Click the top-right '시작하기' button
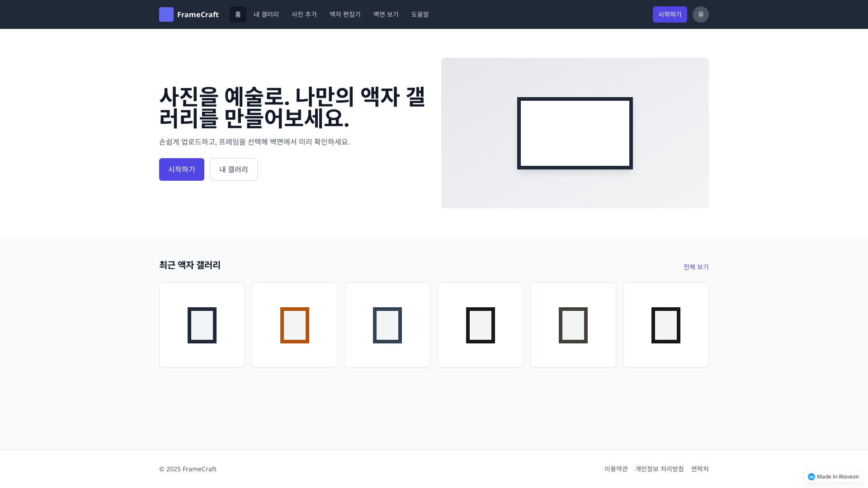Image resolution: width=868 pixels, height=488 pixels. click(670, 14)
